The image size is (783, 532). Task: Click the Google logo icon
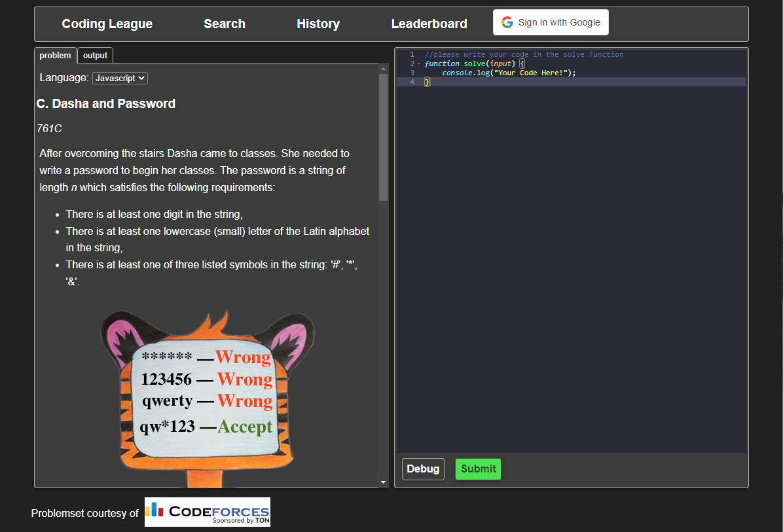click(x=507, y=22)
